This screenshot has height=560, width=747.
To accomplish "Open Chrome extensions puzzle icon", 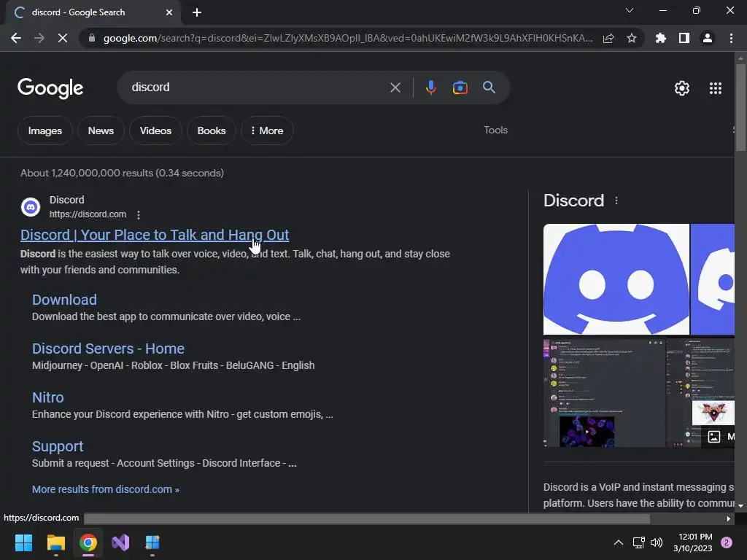I will pos(661,38).
